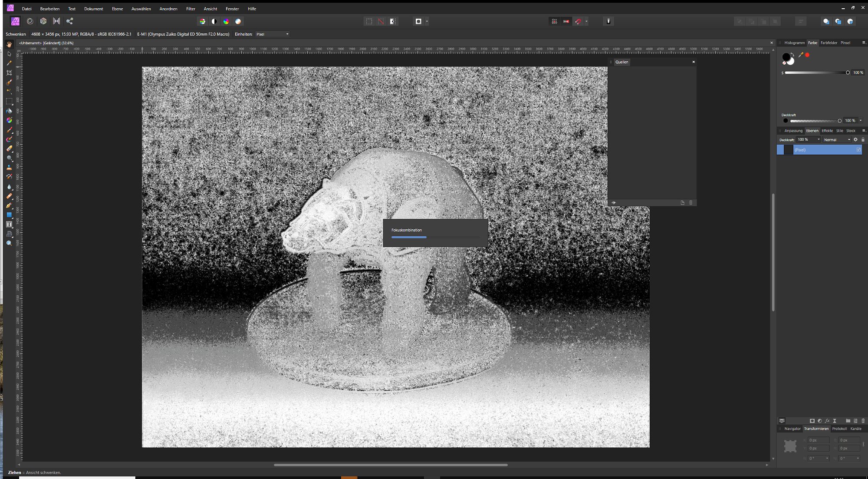Toggle source preview eye in Quellen panel
The image size is (868, 479).
(x=614, y=203)
